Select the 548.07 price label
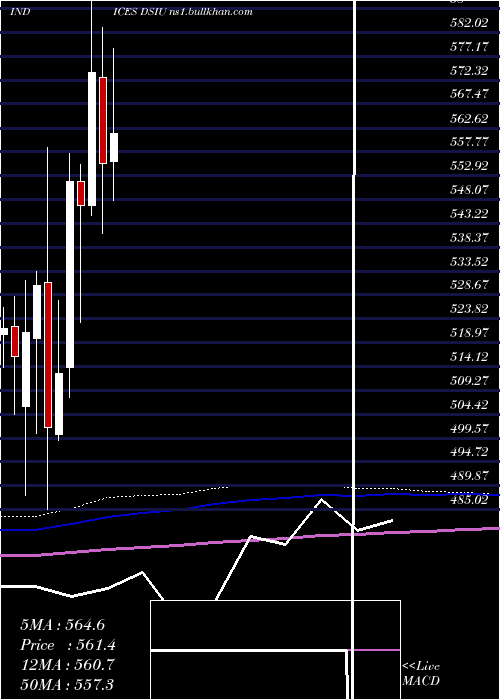Image resolution: width=500 pixels, height=700 pixels. 468,190
